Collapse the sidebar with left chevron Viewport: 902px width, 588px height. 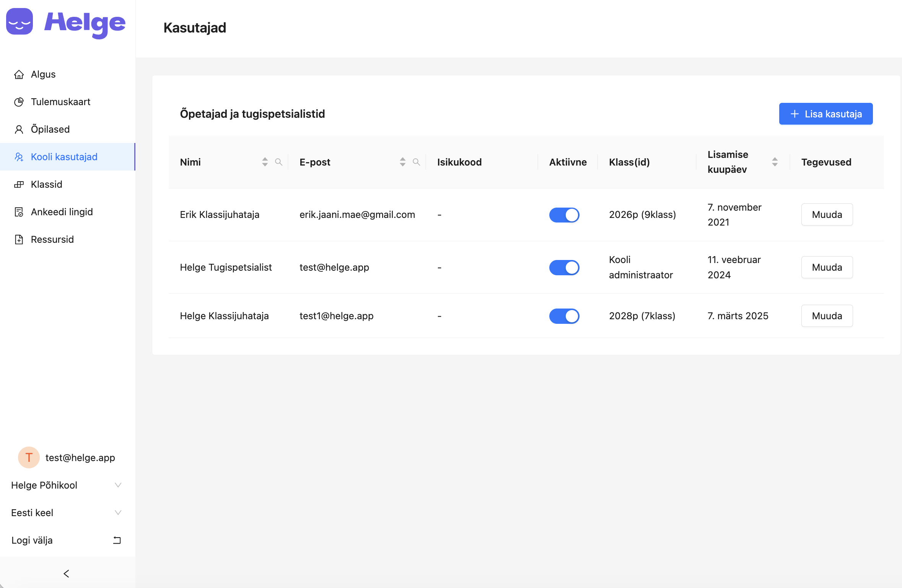(x=66, y=573)
